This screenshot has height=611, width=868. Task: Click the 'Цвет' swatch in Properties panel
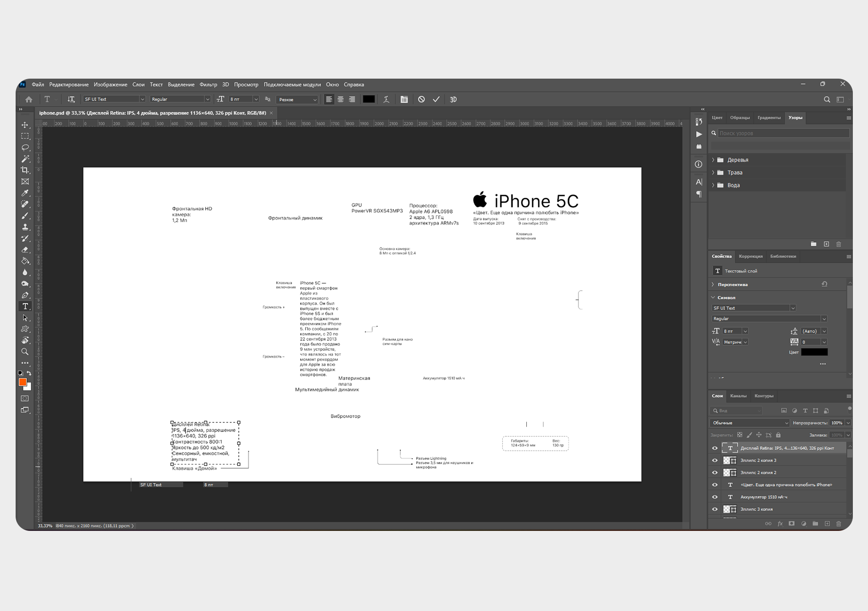pos(814,352)
